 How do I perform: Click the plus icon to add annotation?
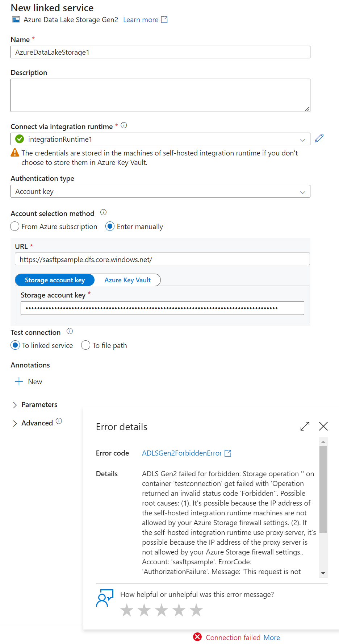tap(19, 382)
